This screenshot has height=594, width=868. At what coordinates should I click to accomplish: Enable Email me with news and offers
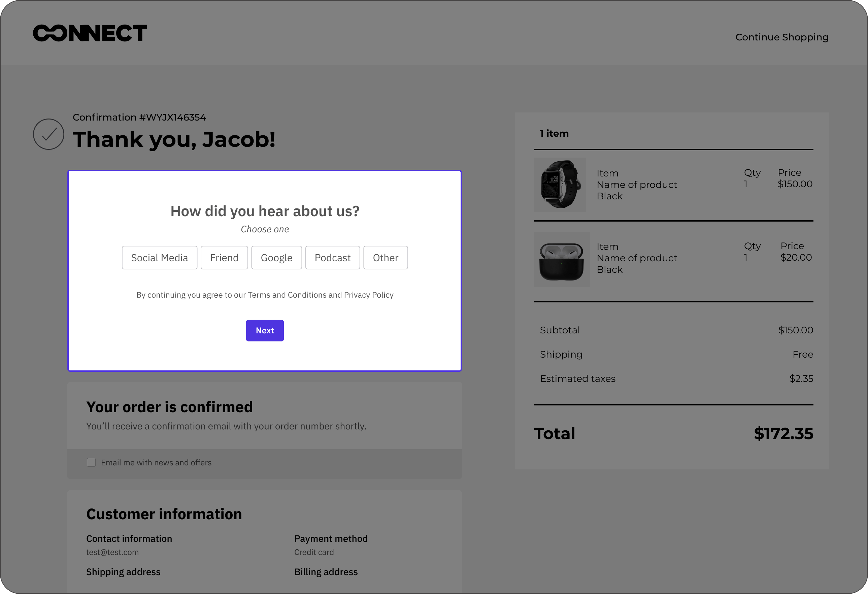pyautogui.click(x=91, y=462)
